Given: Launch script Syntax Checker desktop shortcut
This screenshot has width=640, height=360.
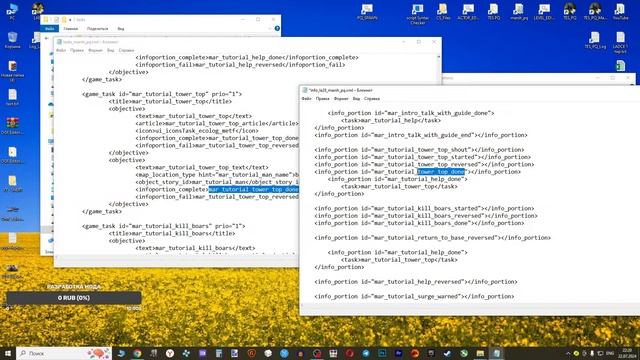Looking at the screenshot, I should 418,14.
